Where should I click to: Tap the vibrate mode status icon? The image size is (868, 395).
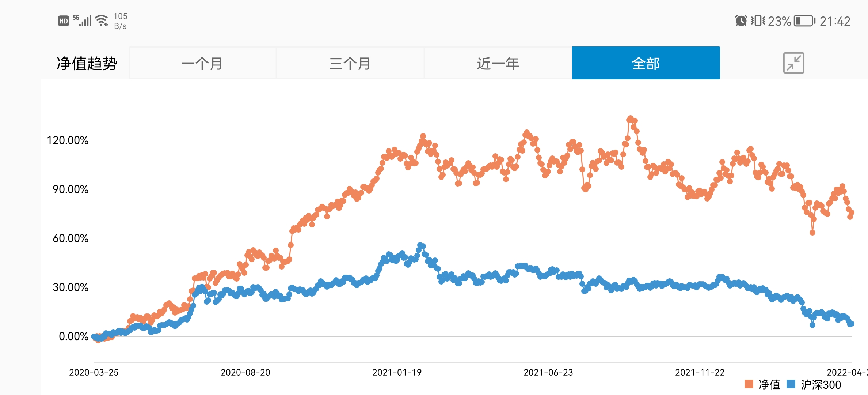[x=758, y=21]
